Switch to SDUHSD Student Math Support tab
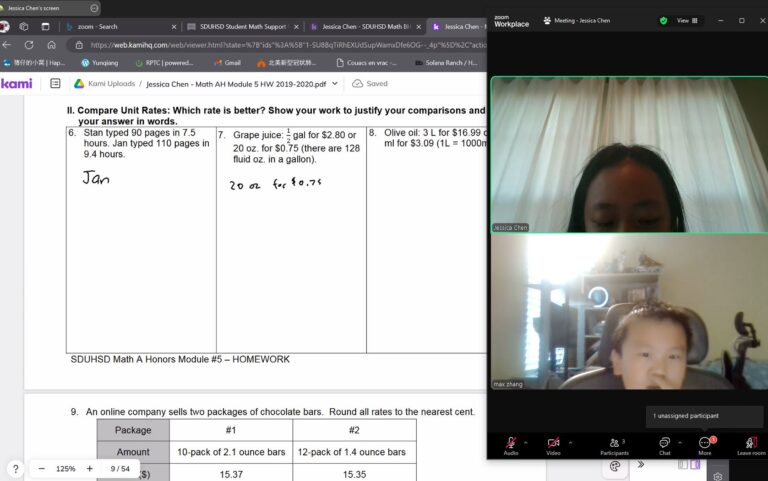 tap(243, 26)
